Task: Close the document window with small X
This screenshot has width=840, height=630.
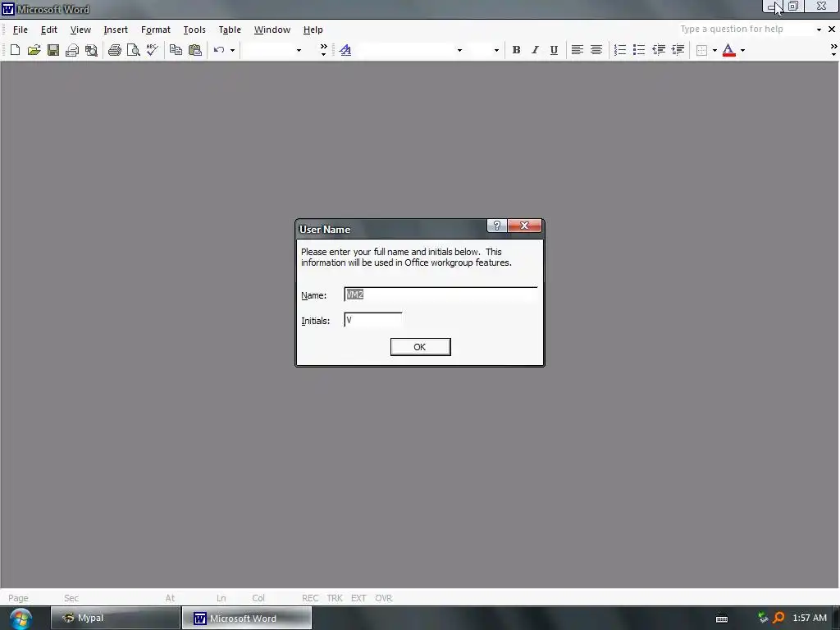Action: click(832, 30)
